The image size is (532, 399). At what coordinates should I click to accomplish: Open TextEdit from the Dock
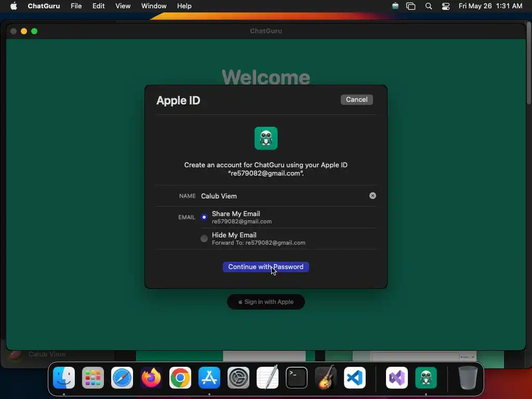pyautogui.click(x=268, y=377)
